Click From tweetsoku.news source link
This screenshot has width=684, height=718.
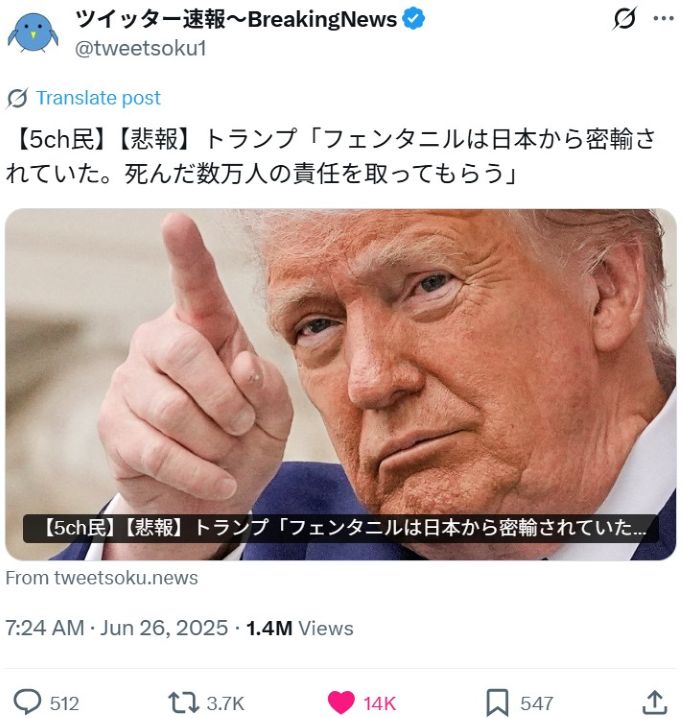(102, 578)
